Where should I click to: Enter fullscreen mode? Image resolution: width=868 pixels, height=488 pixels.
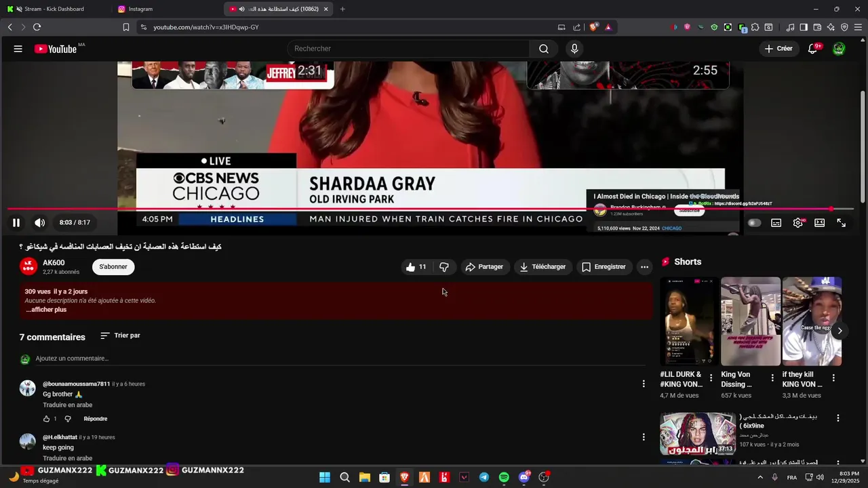click(x=841, y=223)
